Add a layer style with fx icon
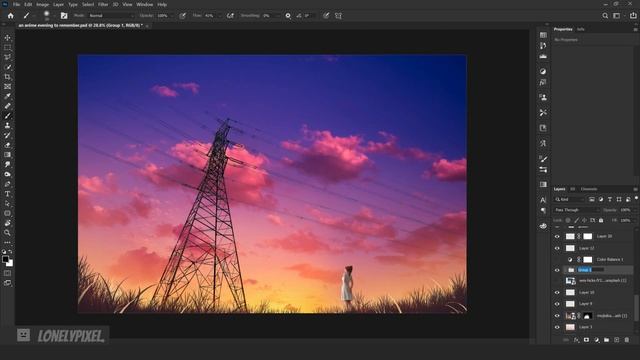 576,340
